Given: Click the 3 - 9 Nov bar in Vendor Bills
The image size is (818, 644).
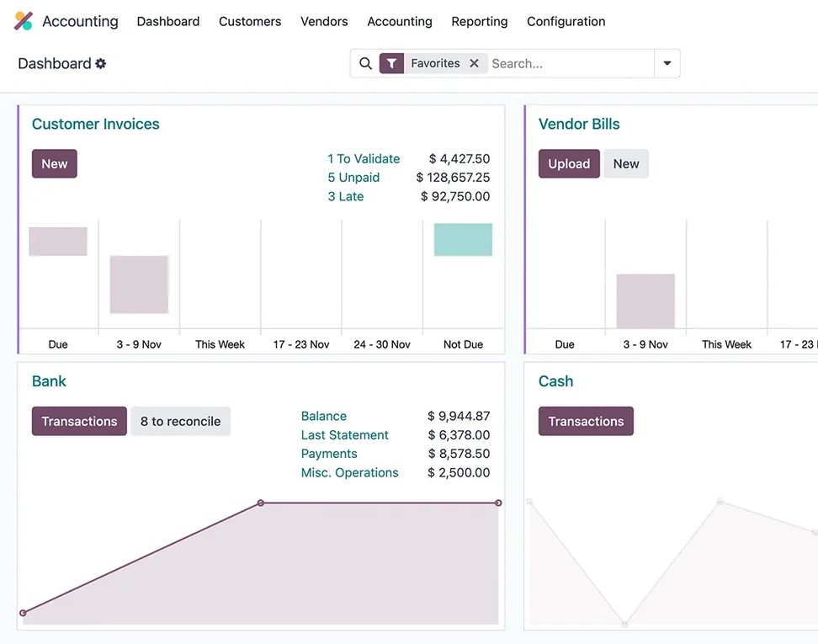Looking at the screenshot, I should [645, 301].
